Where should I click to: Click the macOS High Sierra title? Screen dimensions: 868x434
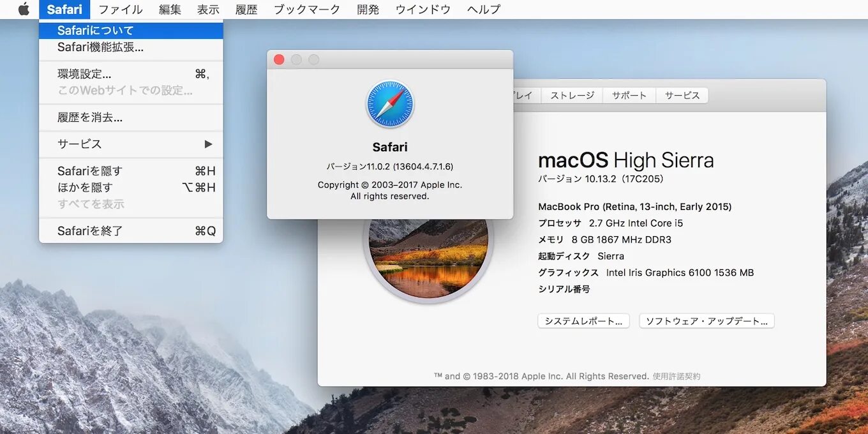point(626,160)
